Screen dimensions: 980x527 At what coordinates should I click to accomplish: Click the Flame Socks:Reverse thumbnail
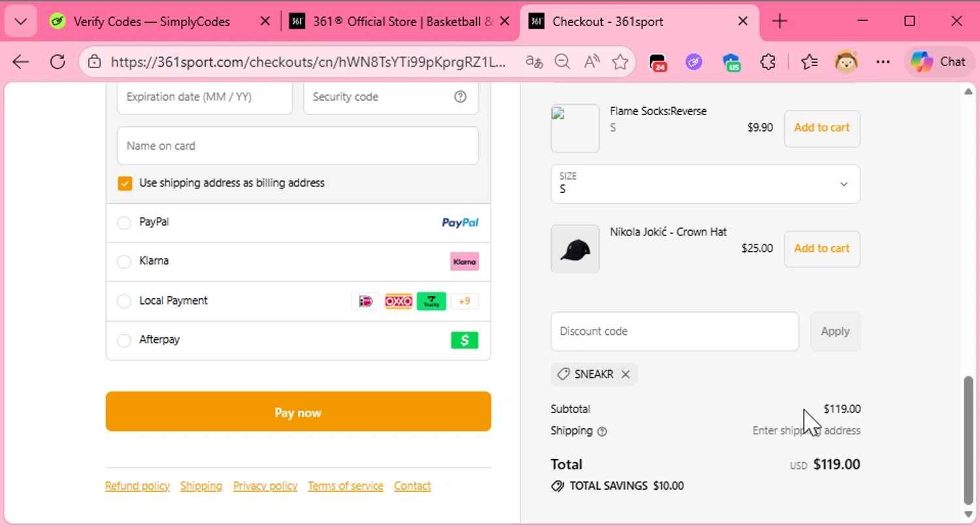click(x=575, y=128)
